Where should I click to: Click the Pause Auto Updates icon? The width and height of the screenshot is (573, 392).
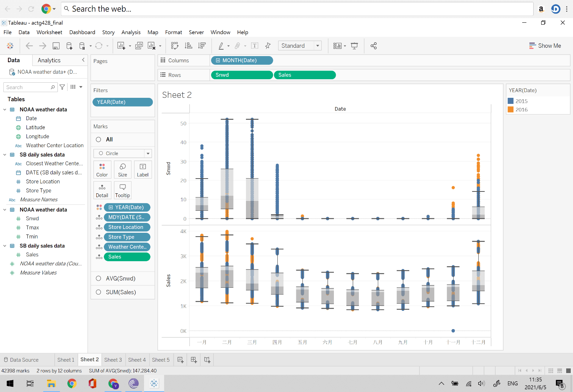[x=82, y=45]
